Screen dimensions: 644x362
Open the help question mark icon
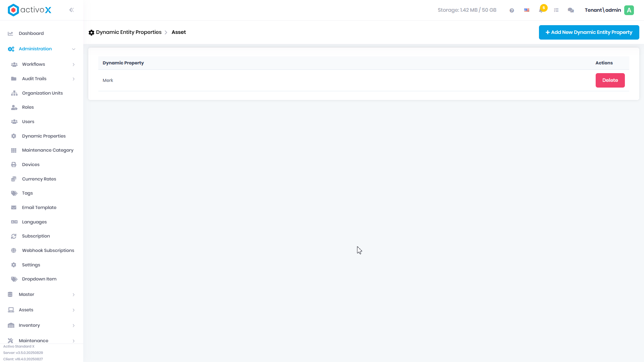512,10
